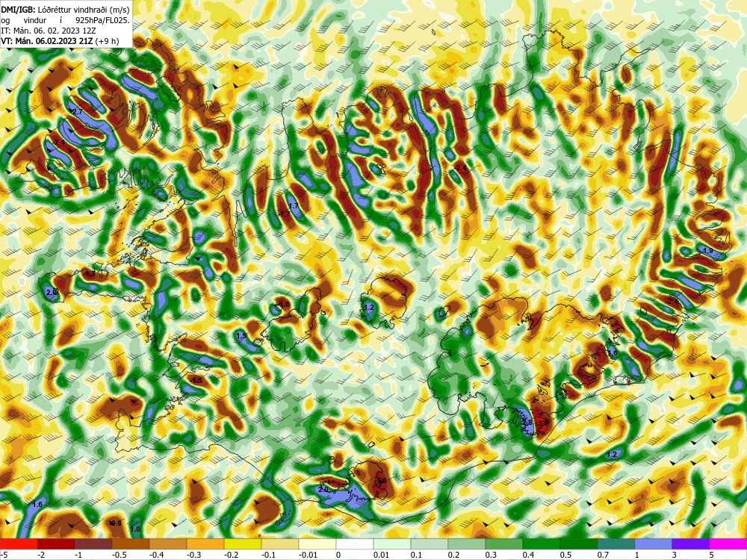Click the green legend swatch between 0.4 and 0.5

542,544
